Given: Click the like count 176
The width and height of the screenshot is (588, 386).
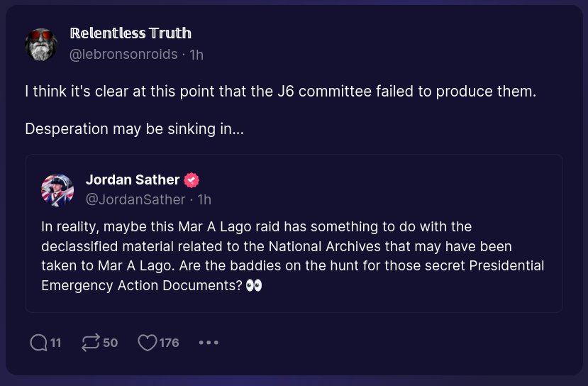Looking at the screenshot, I should tap(169, 343).
